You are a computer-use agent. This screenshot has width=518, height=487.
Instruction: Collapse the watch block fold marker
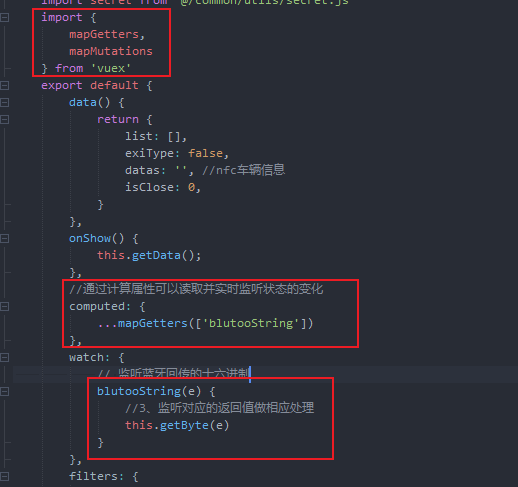[x=4, y=357]
